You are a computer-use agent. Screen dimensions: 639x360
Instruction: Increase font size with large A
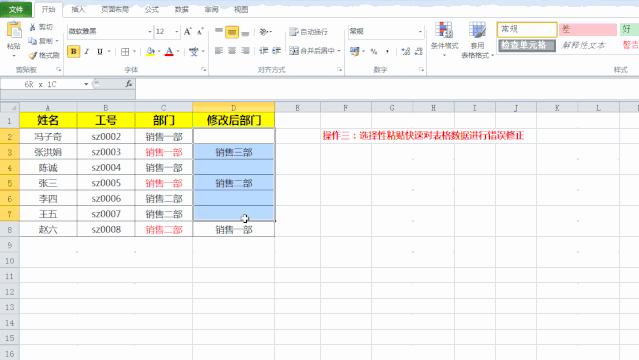coord(187,31)
